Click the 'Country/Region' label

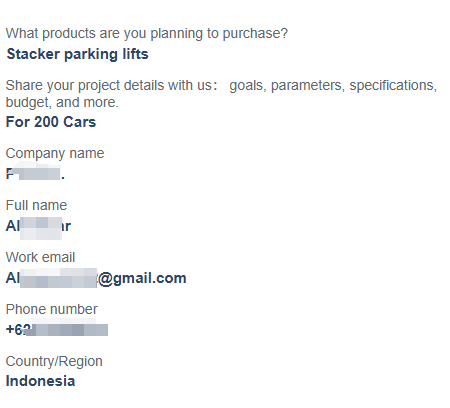coord(54,362)
